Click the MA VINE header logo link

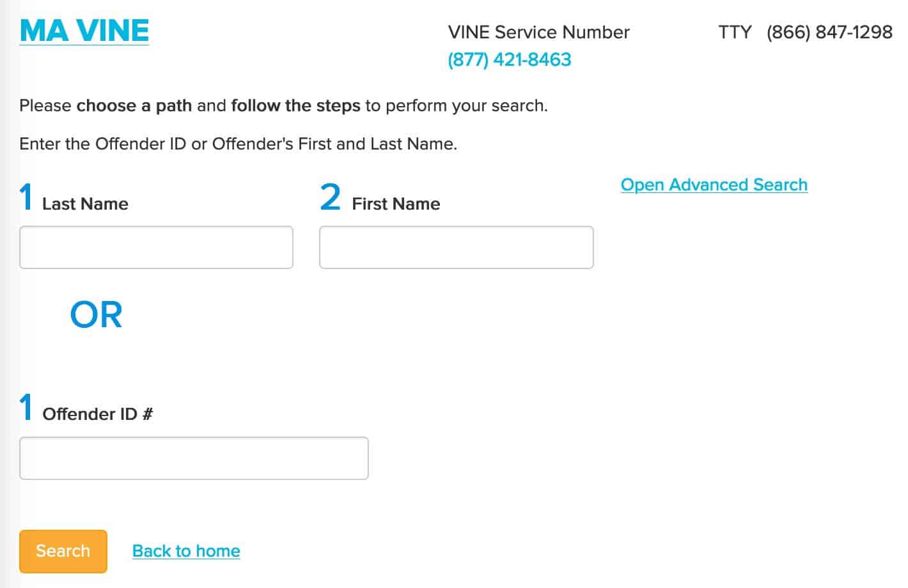pos(84,31)
